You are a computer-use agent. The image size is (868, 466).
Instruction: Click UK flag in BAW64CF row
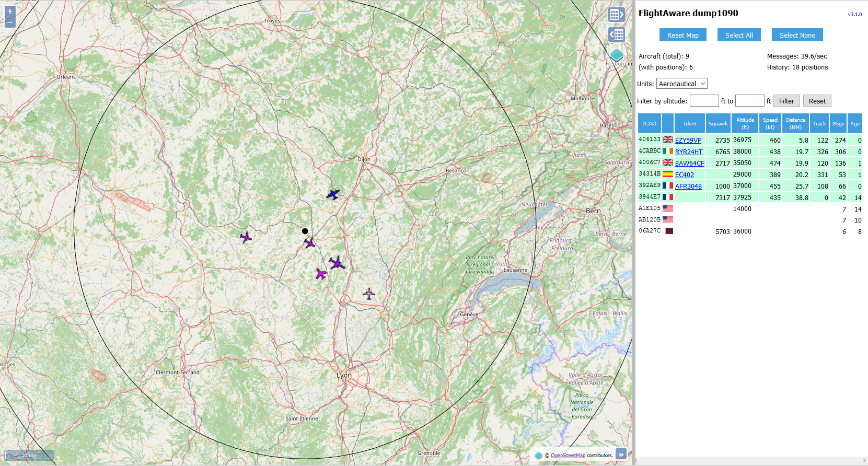[x=668, y=162]
